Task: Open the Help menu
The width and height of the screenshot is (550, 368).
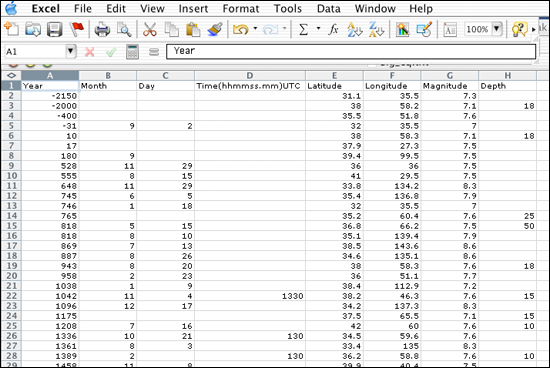Action: [421, 8]
